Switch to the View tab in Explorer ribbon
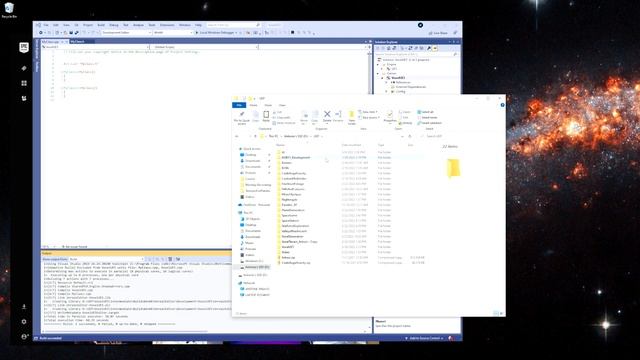The height and width of the screenshot is (360, 640). [282, 105]
